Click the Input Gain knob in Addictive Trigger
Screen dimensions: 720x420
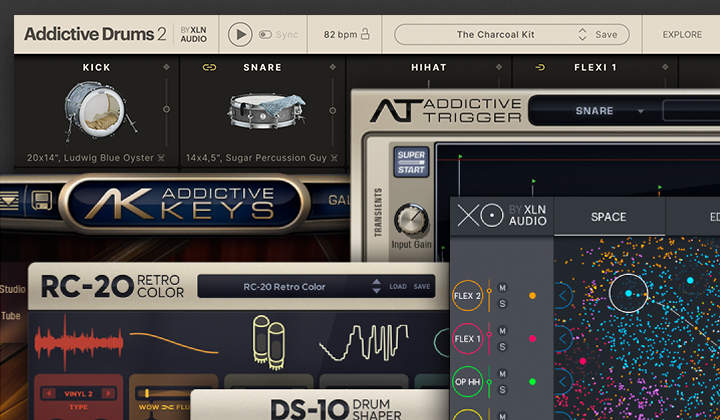pyautogui.click(x=411, y=220)
